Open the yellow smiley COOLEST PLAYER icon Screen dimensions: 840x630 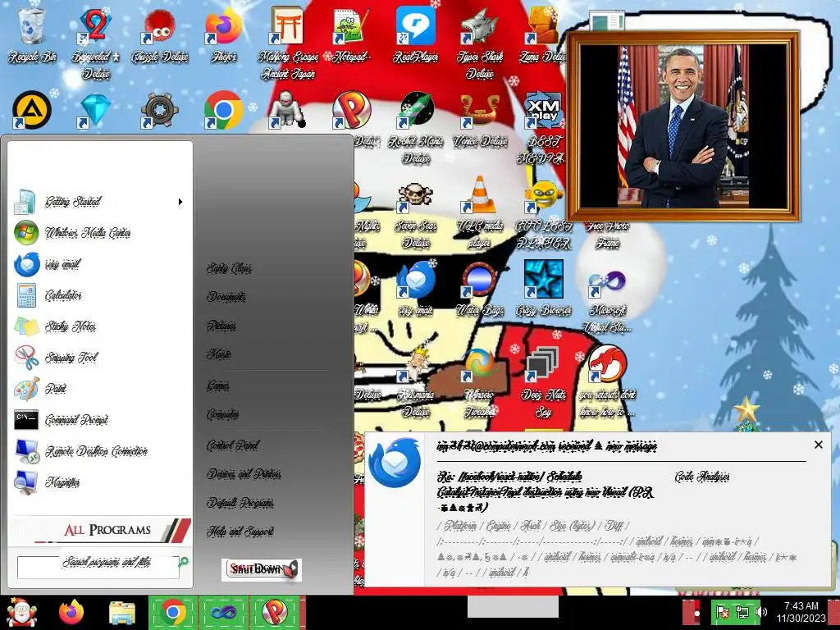click(543, 214)
